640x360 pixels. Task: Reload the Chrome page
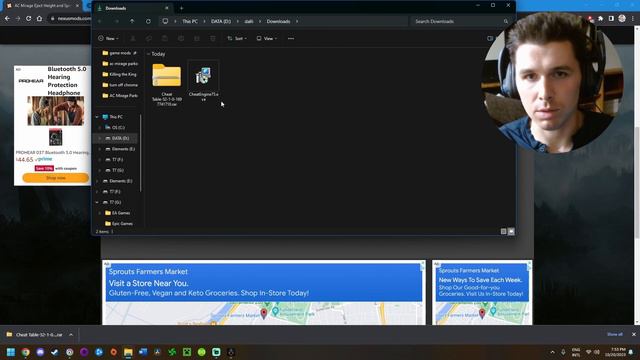pyautogui.click(x=29, y=18)
